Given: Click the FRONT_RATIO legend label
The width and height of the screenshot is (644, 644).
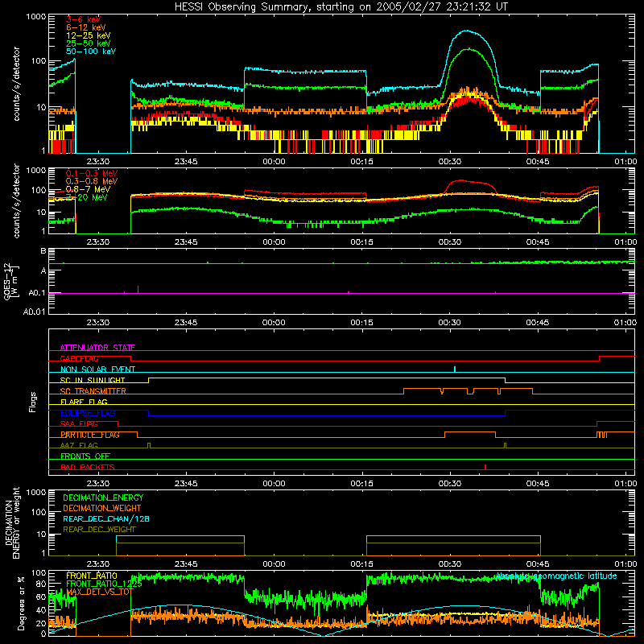Looking at the screenshot, I should pos(92,576).
